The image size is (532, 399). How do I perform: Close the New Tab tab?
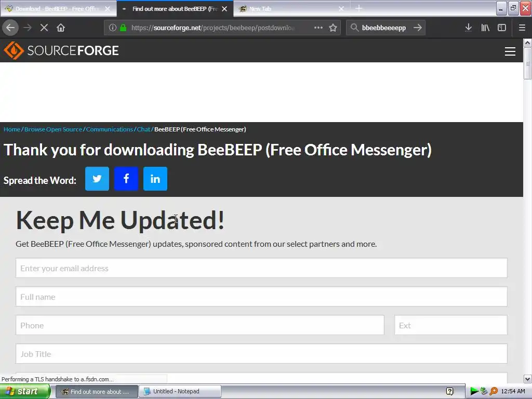tap(341, 9)
